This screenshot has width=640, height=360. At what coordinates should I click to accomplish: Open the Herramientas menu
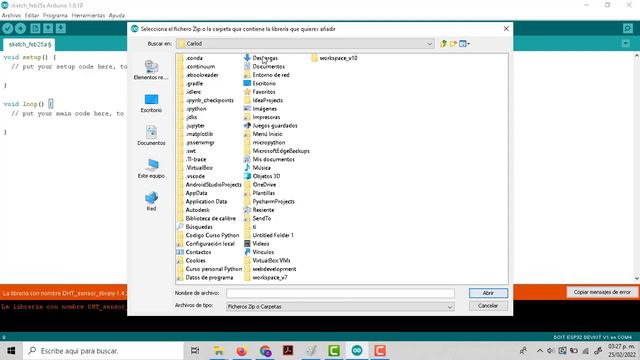(x=88, y=16)
